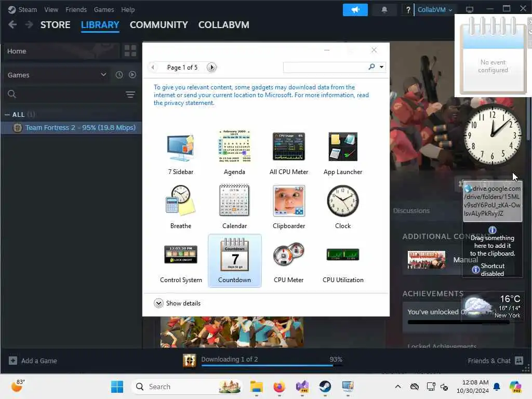Collapse the ALL games category

tap(7, 115)
